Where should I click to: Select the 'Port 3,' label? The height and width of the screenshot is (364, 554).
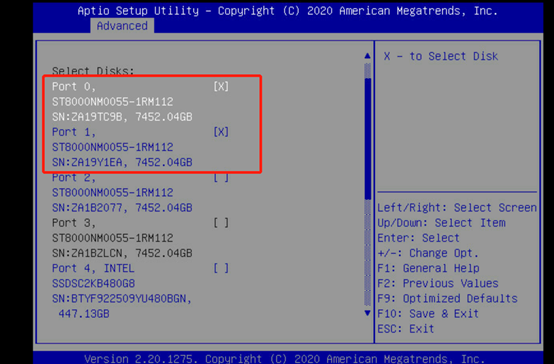(x=73, y=223)
